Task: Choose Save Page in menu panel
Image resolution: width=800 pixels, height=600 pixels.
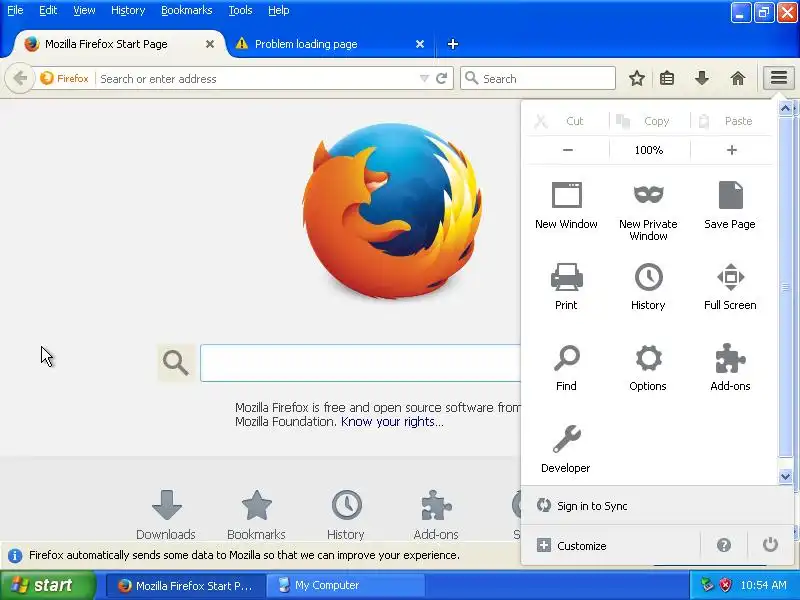Action: (x=730, y=206)
